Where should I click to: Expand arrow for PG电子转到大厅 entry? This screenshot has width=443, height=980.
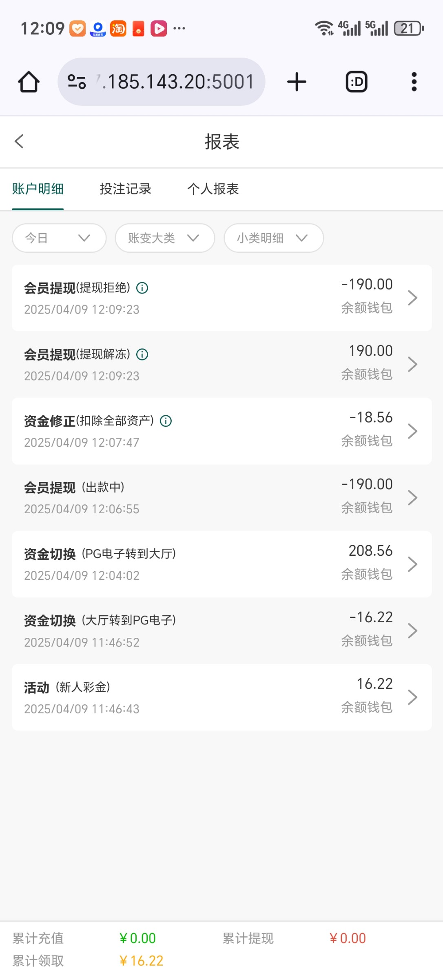click(x=412, y=564)
